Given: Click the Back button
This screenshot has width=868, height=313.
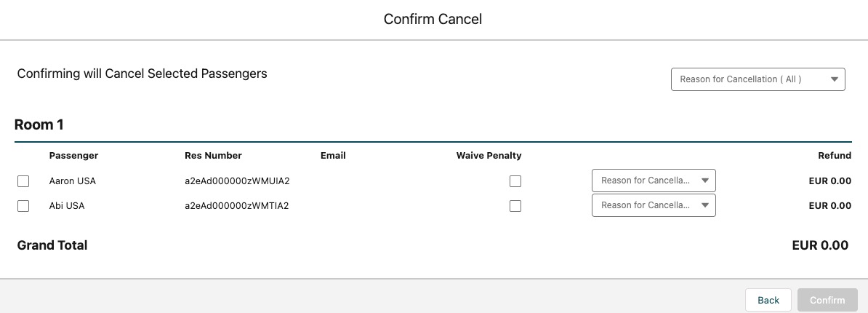Looking at the screenshot, I should (x=768, y=300).
